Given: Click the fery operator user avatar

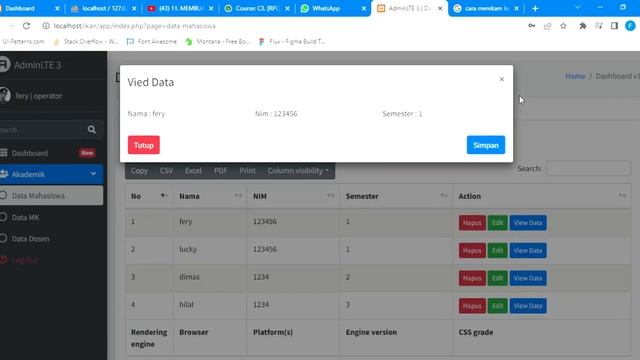Looking at the screenshot, I should [5, 95].
